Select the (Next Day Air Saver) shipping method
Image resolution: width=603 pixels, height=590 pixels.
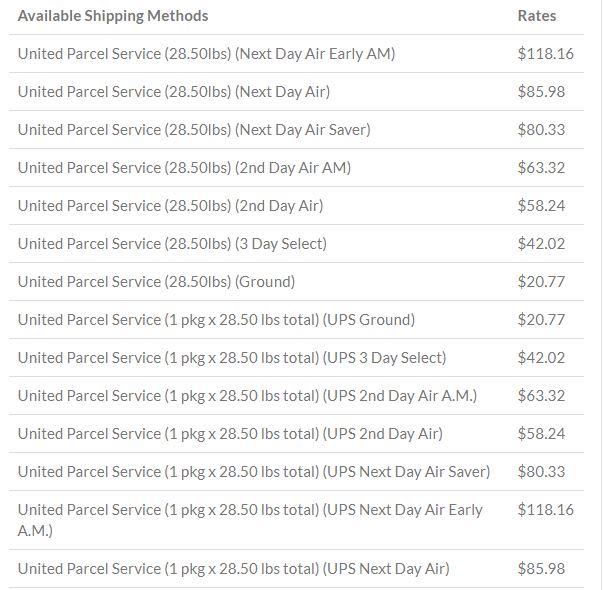pos(194,130)
